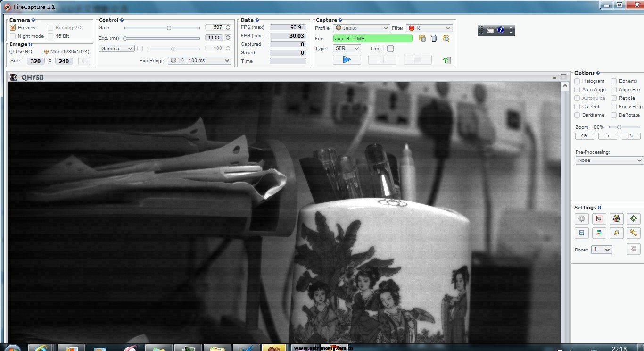Toggle the Preview checkbox
This screenshot has width=644, height=351.
pos(13,28)
